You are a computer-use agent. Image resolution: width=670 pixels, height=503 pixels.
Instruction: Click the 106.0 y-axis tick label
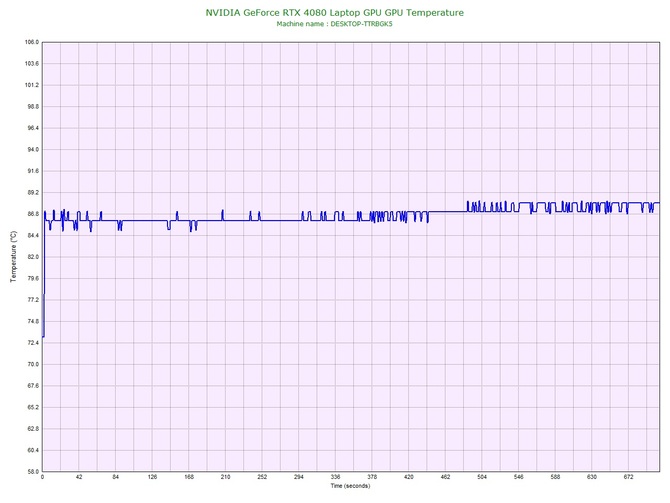point(32,42)
